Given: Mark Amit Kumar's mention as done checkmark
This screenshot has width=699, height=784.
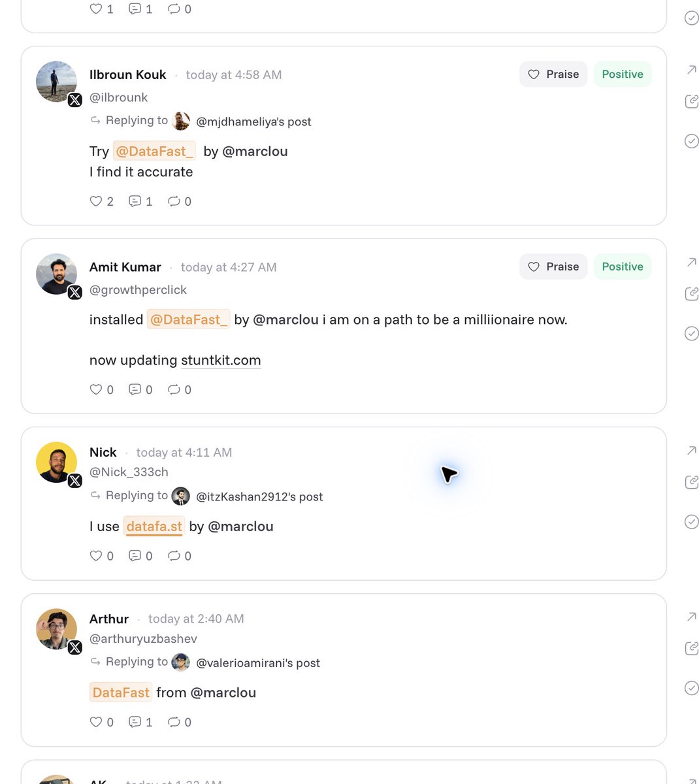Looking at the screenshot, I should click(691, 333).
